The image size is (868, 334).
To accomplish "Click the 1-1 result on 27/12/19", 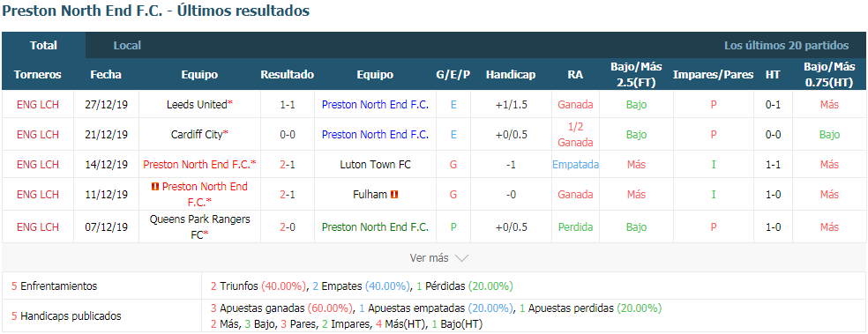I will click(x=288, y=105).
